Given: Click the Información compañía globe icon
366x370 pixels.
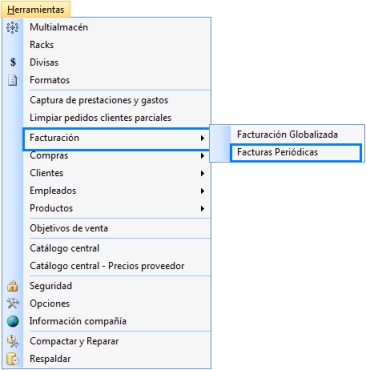Looking at the screenshot, I should click(13, 321).
